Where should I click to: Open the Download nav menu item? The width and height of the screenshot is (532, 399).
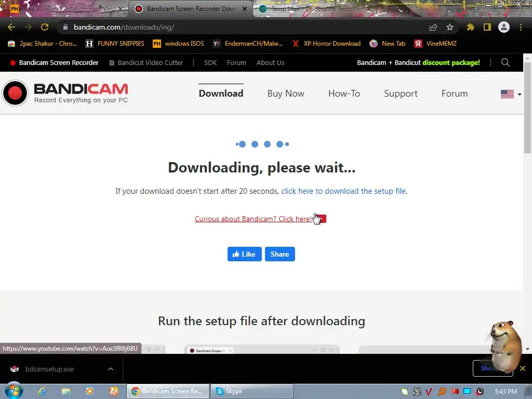click(221, 94)
